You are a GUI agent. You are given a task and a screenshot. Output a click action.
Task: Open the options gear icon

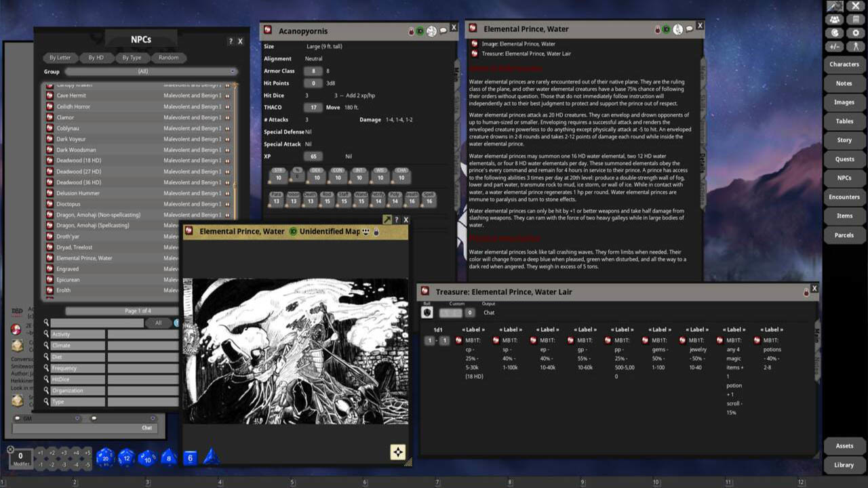(x=856, y=33)
